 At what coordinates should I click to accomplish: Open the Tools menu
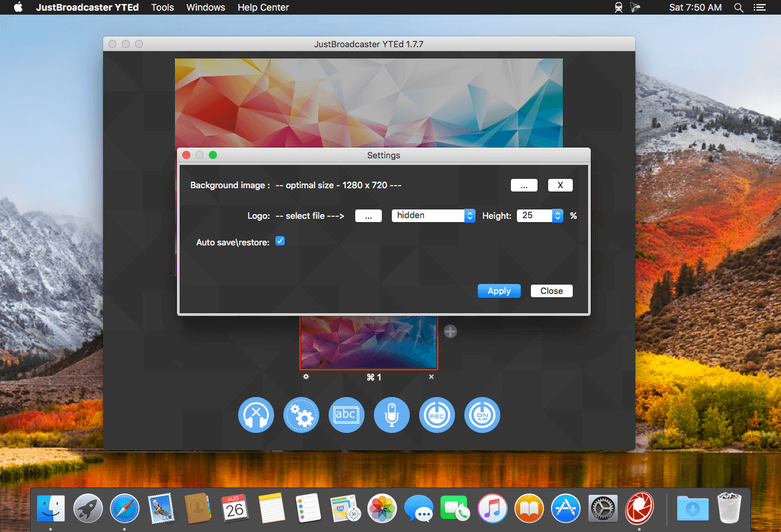162,7
